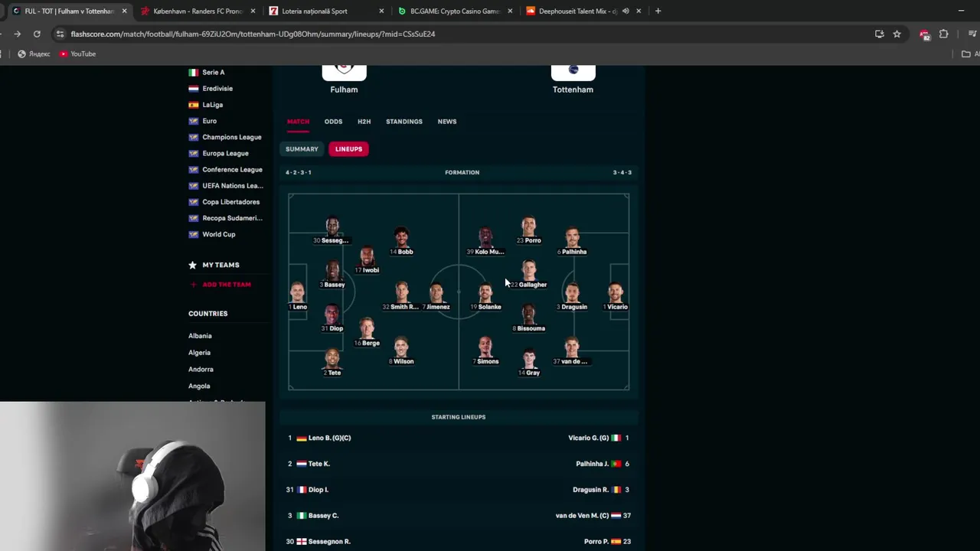Image resolution: width=980 pixels, height=551 pixels.
Task: Switch to the Odds tab
Action: [x=333, y=122]
